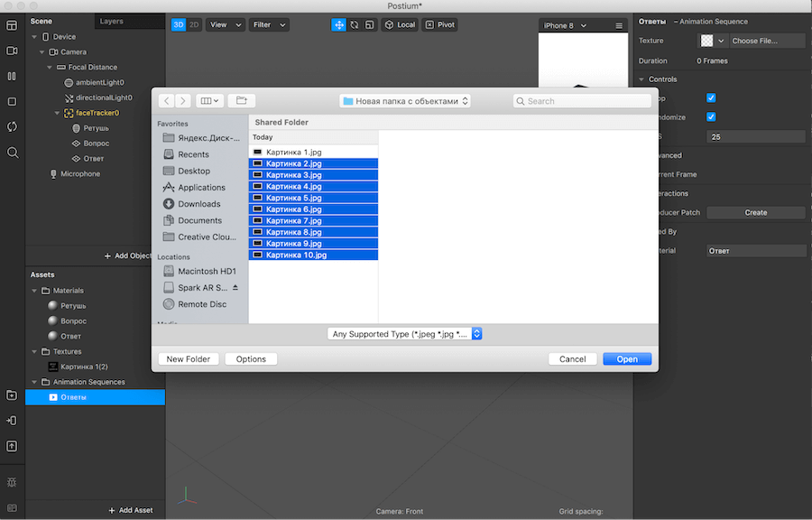Click the video camera icon in left sidebar
This screenshot has width=812, height=520.
12,51
